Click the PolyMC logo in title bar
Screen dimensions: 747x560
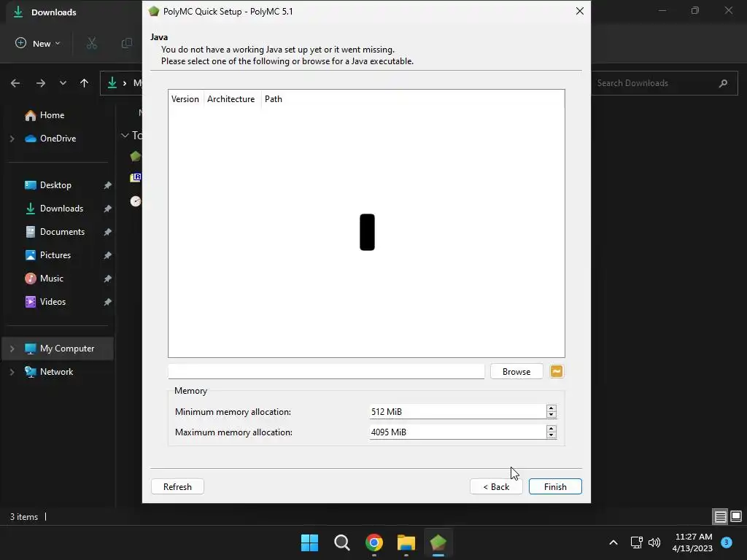(154, 12)
